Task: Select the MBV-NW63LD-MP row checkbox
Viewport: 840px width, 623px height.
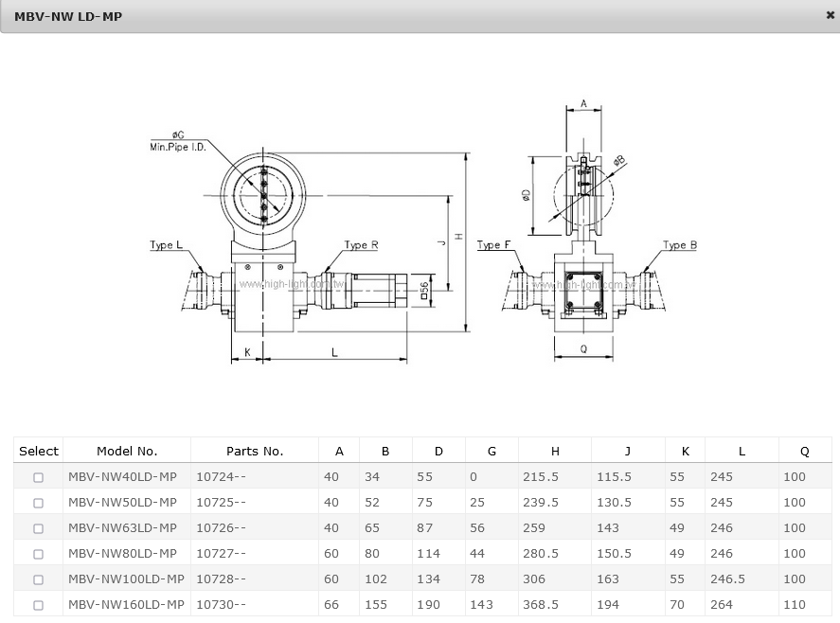Action: [39, 528]
